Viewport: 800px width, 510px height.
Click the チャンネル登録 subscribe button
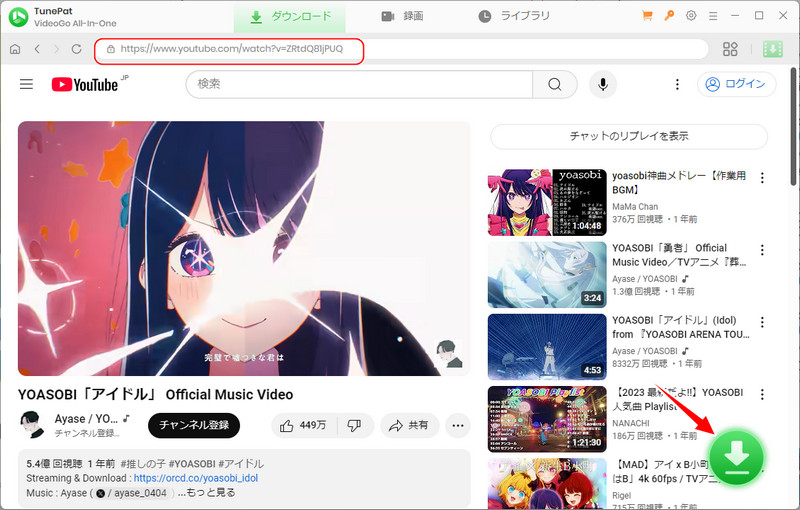[194, 425]
